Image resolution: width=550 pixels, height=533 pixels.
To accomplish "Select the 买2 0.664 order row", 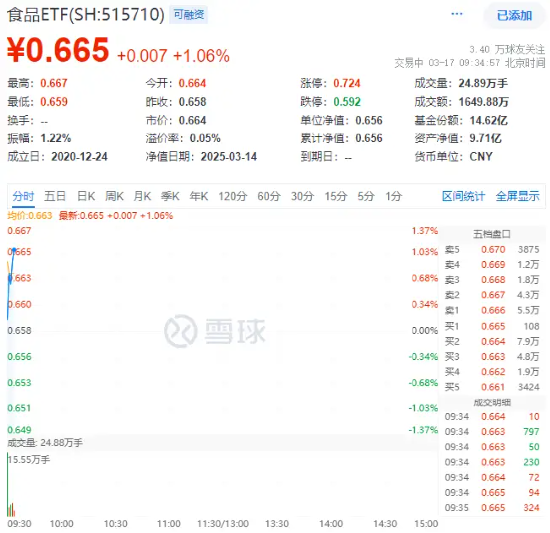I will coord(492,341).
